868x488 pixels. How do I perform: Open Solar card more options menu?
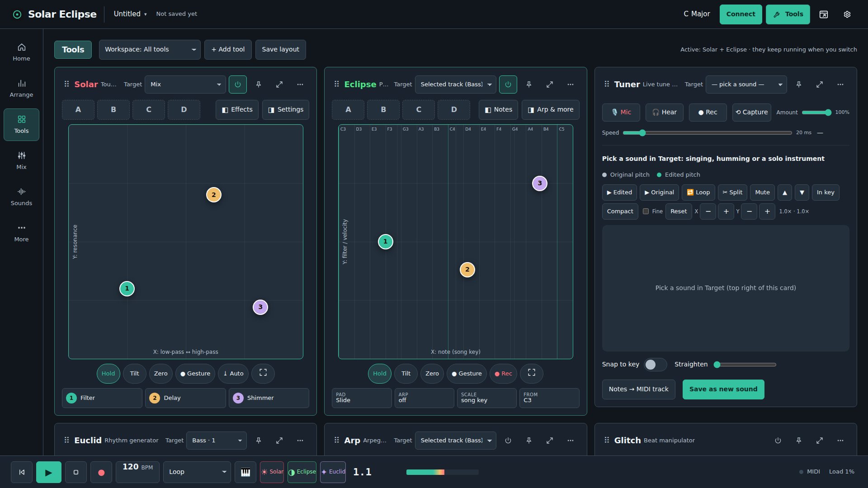pos(300,84)
